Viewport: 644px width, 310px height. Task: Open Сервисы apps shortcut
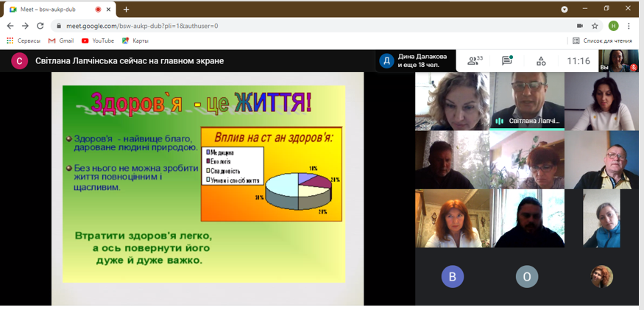(24, 41)
